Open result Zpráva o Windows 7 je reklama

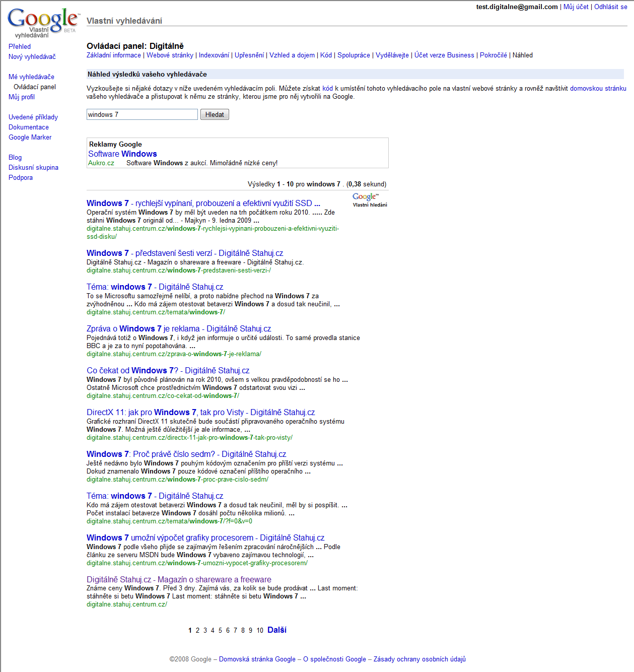click(179, 328)
